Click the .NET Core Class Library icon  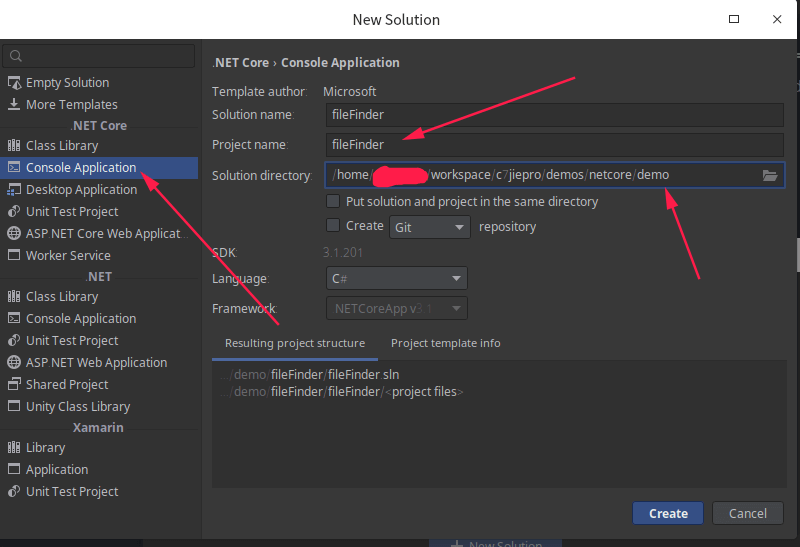pyautogui.click(x=14, y=146)
